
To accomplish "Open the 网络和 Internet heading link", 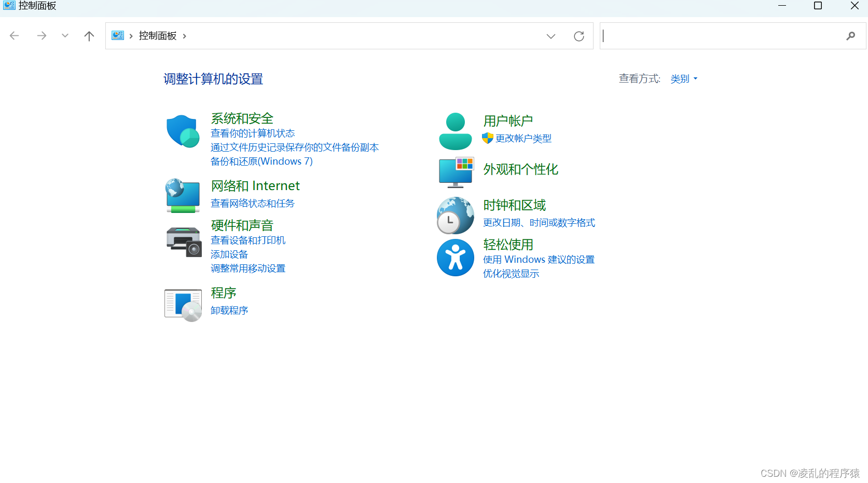I will [255, 186].
